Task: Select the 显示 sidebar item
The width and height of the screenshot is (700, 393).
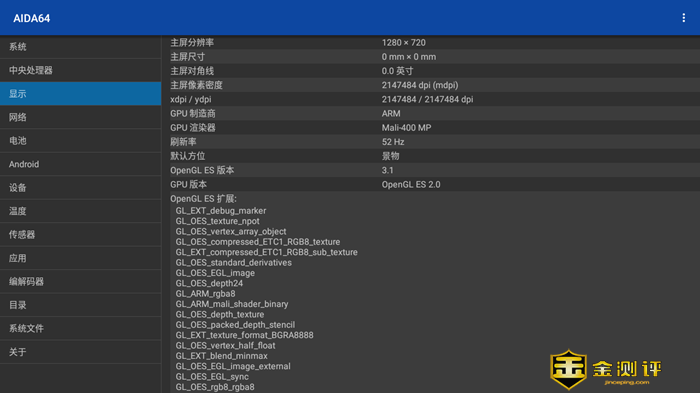Action: point(80,94)
